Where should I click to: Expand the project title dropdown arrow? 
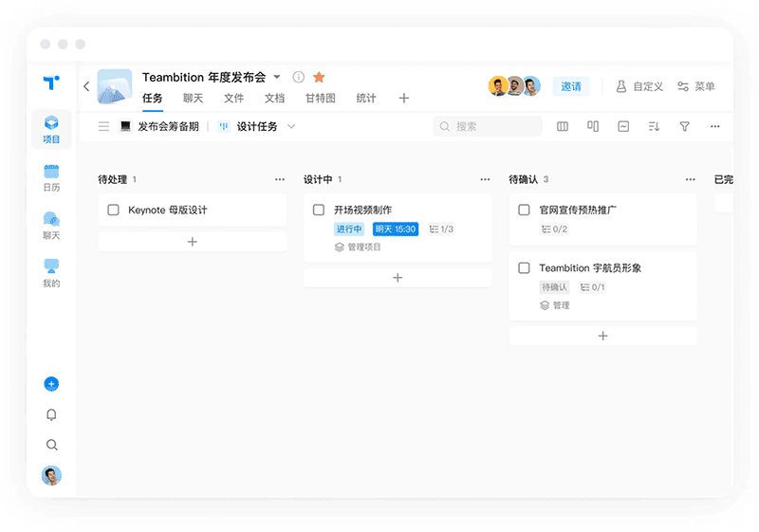coord(277,77)
